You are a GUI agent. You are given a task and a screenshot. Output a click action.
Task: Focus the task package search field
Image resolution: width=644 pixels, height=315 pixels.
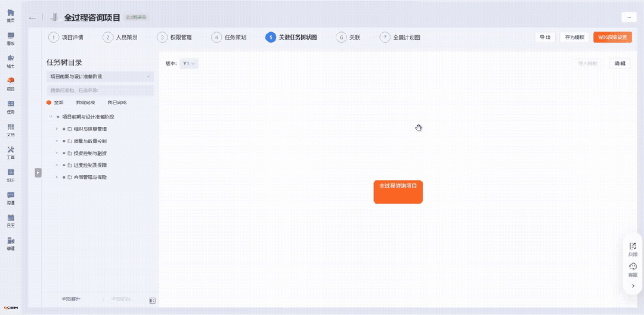point(100,91)
